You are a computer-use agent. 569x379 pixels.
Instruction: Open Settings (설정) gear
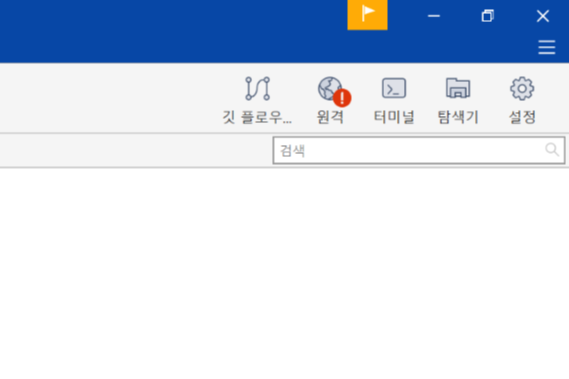pos(522,100)
